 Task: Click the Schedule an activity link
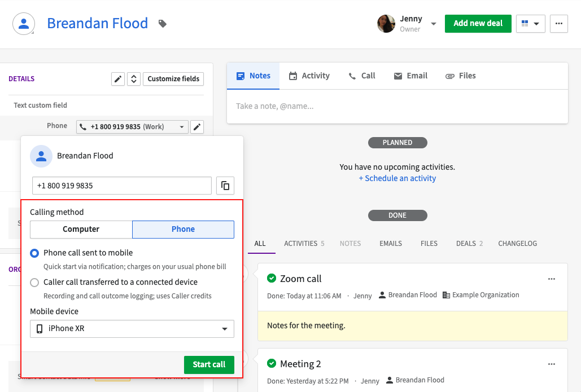(397, 178)
